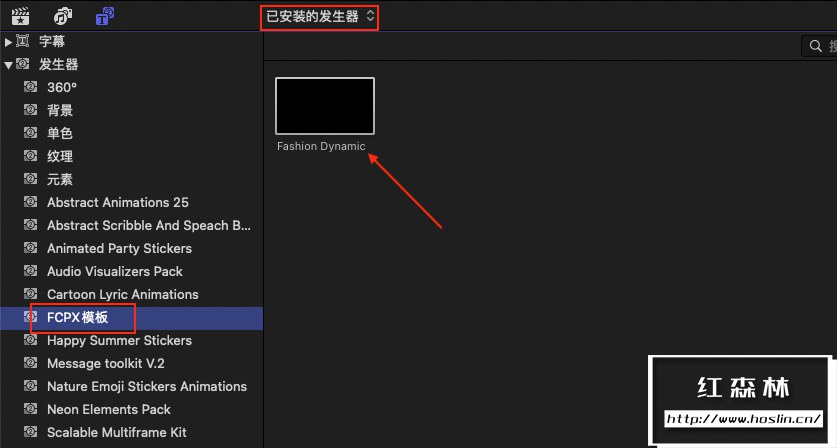
Task: Select Nature Emoji Stickers Animations category
Action: coord(131,386)
